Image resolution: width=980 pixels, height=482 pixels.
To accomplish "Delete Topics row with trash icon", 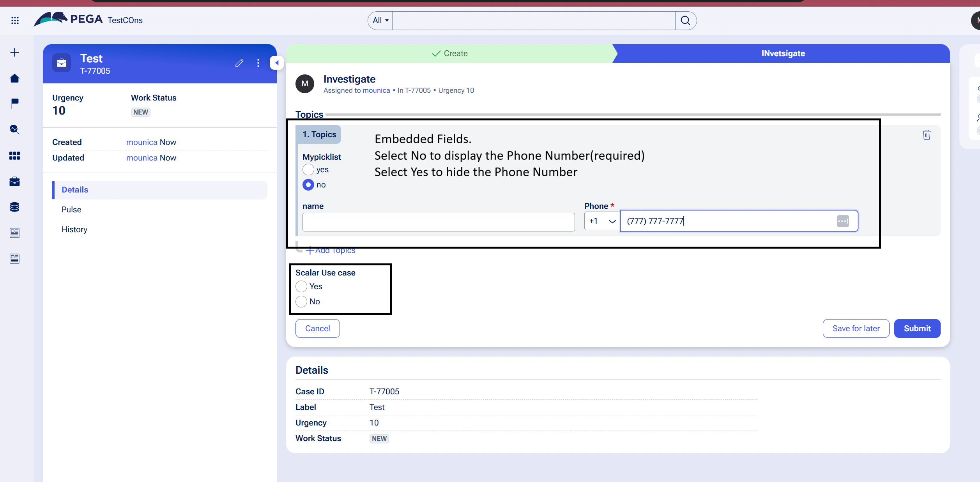I will tap(927, 134).
